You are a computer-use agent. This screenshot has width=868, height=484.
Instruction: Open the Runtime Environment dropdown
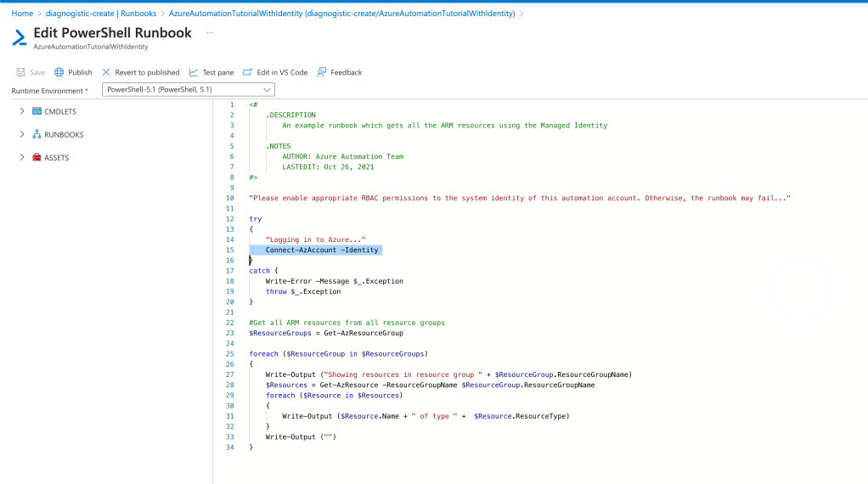coord(189,90)
